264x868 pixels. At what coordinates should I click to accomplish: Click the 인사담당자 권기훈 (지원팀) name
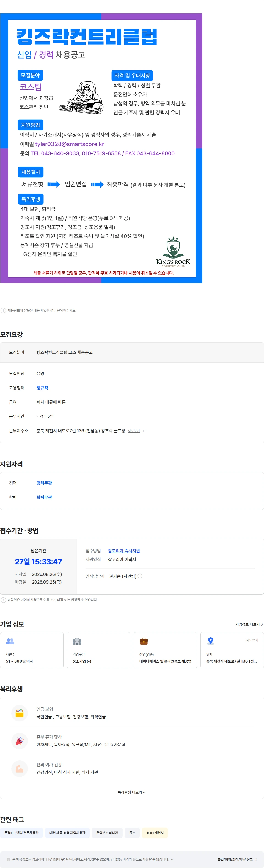point(123,576)
